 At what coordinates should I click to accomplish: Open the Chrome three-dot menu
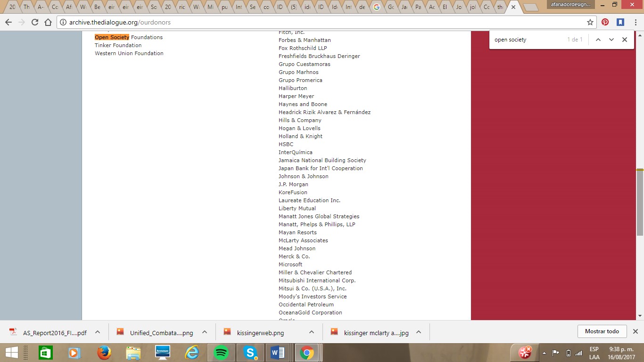pyautogui.click(x=635, y=22)
